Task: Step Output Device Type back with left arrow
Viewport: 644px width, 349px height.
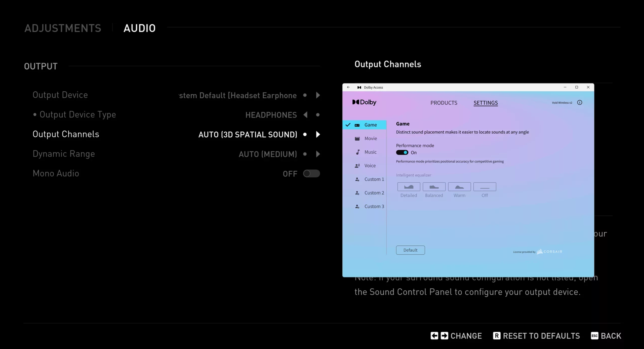Action: [x=305, y=115]
